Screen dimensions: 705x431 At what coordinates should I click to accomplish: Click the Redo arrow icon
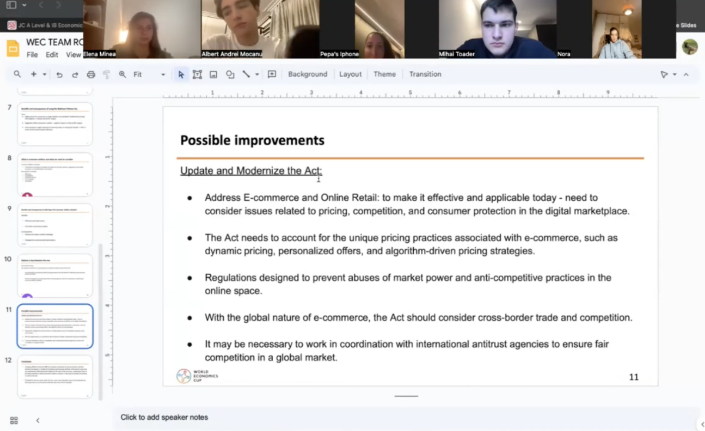tap(75, 74)
